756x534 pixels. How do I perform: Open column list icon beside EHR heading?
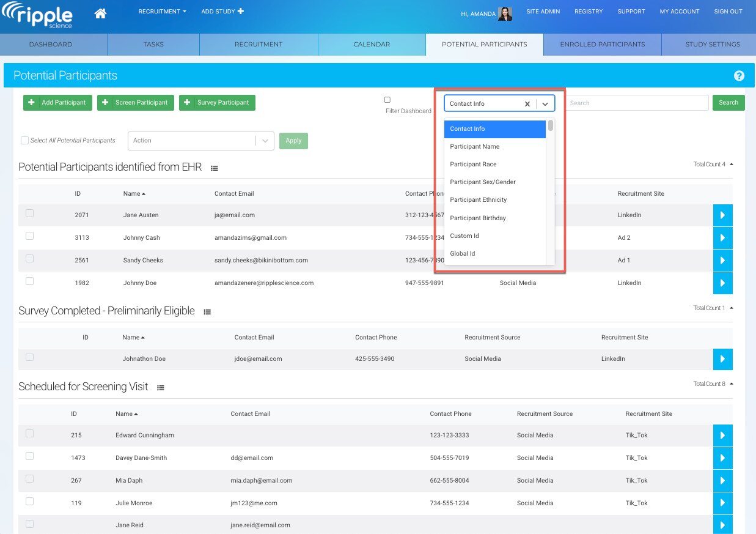215,168
